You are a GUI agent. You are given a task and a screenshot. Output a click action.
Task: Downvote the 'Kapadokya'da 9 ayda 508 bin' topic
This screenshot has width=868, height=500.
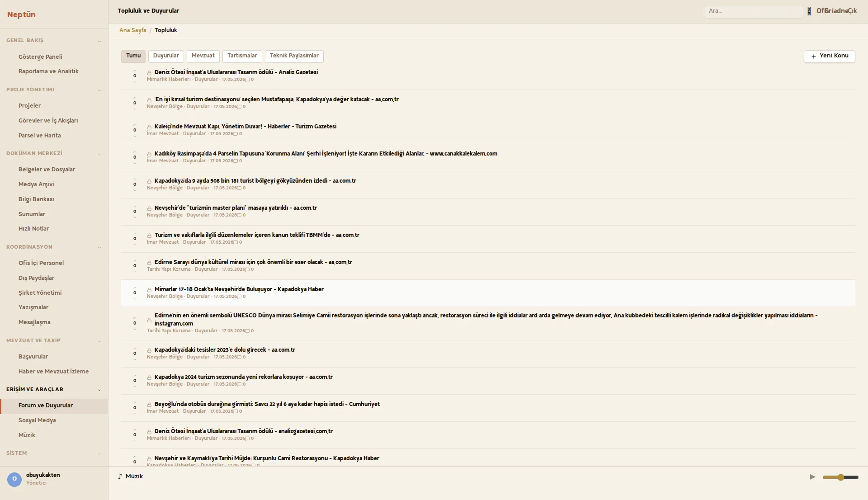click(x=135, y=190)
